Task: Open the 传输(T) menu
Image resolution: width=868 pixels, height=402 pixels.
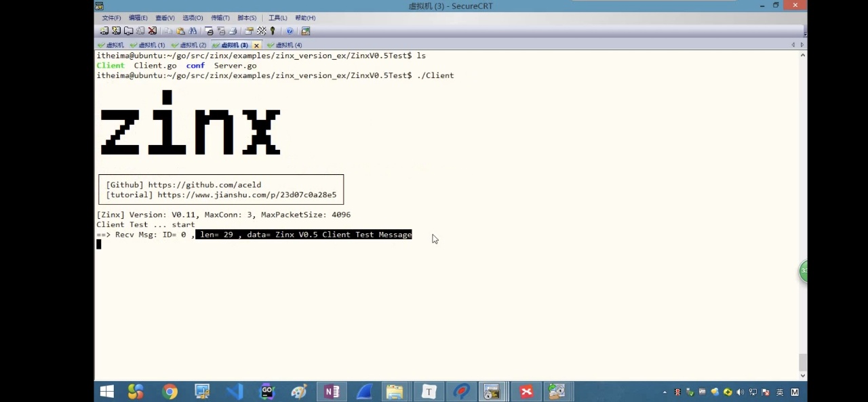Action: click(220, 18)
